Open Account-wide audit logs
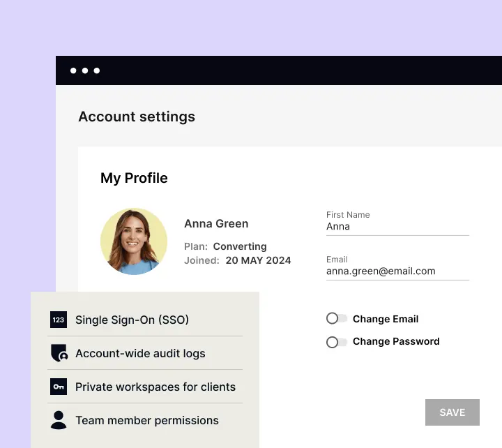This screenshot has height=448, width=502. 140,353
